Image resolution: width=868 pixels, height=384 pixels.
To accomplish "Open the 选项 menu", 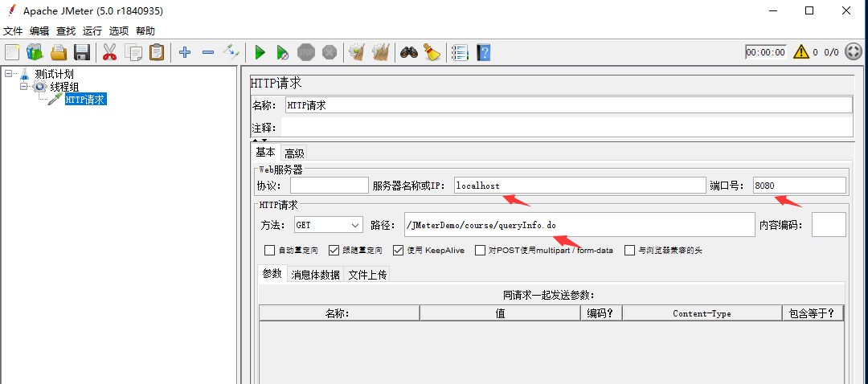I will click(x=119, y=31).
